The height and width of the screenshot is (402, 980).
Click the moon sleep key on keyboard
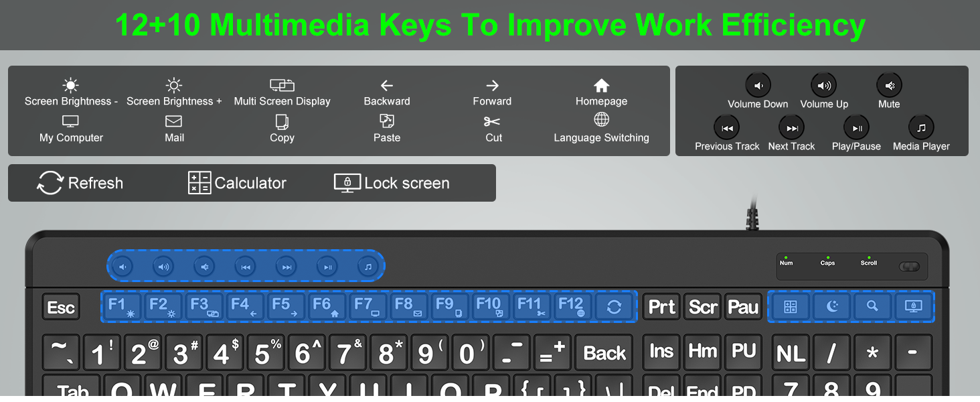pyautogui.click(x=831, y=307)
